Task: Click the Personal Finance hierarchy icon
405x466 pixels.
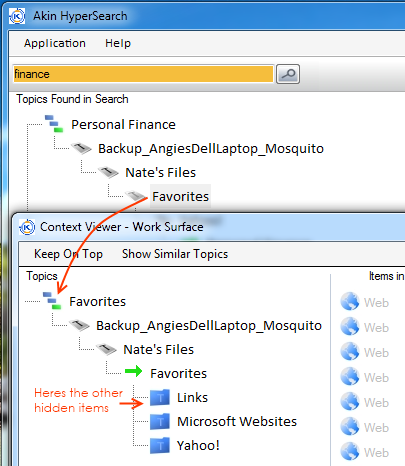Action: (54, 124)
